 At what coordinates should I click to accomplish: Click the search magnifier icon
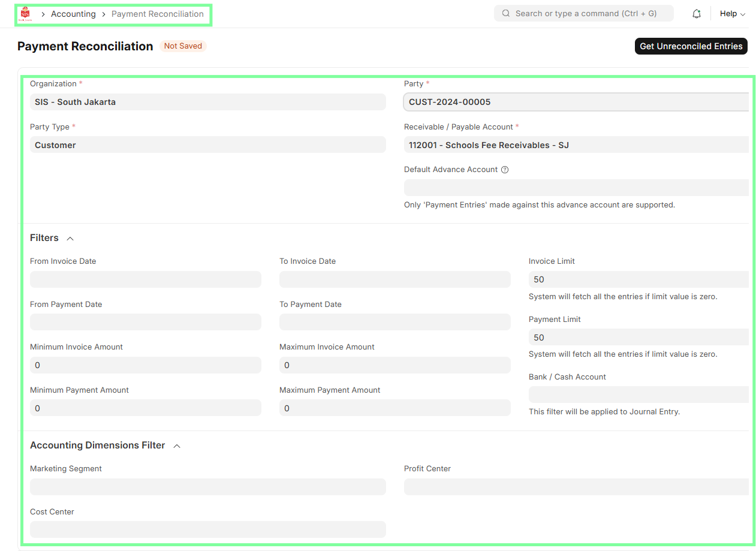pyautogui.click(x=505, y=13)
